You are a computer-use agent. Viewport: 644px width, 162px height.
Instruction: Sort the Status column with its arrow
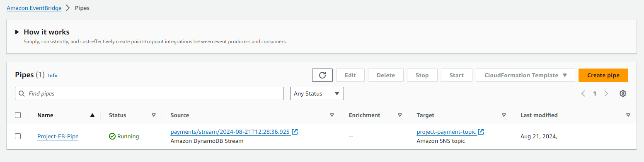[154, 115]
